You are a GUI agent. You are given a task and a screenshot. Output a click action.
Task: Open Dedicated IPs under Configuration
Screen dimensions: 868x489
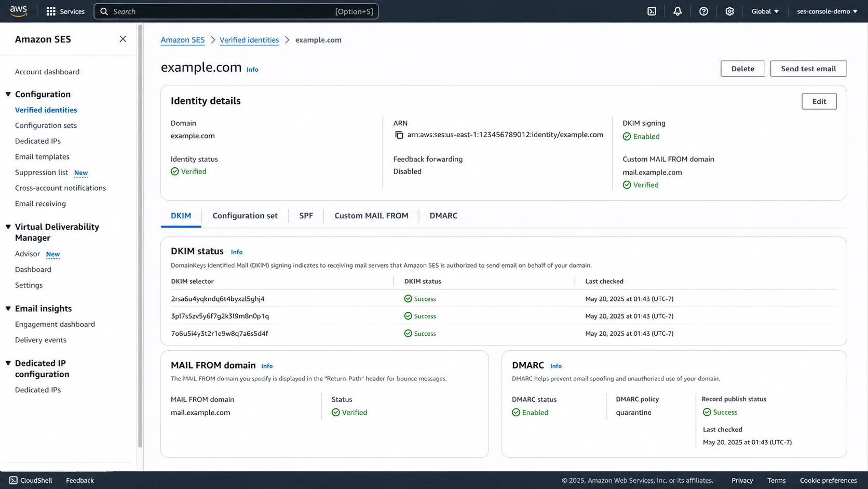[x=38, y=141]
